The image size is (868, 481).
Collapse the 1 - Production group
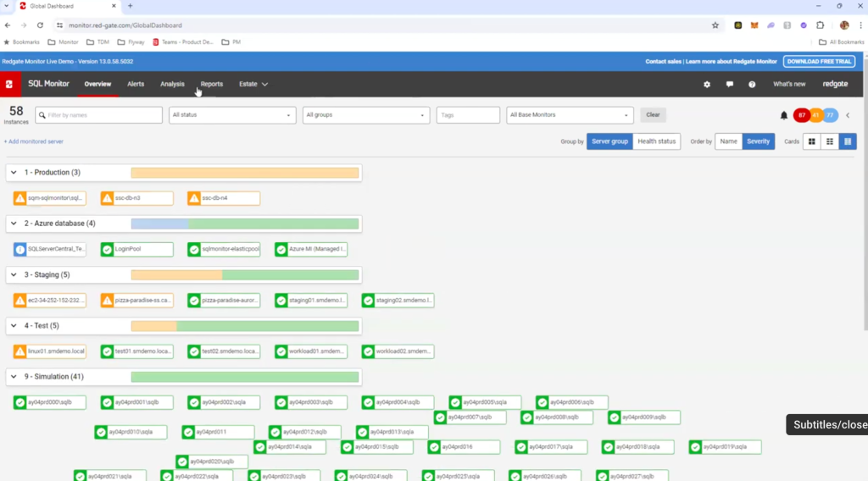tap(14, 173)
